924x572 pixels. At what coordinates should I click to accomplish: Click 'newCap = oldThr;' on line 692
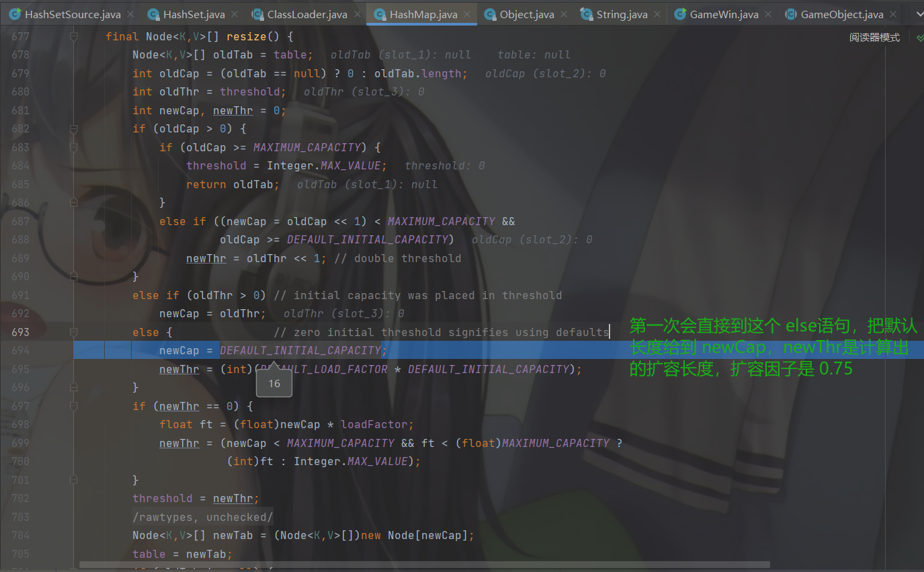click(x=212, y=313)
